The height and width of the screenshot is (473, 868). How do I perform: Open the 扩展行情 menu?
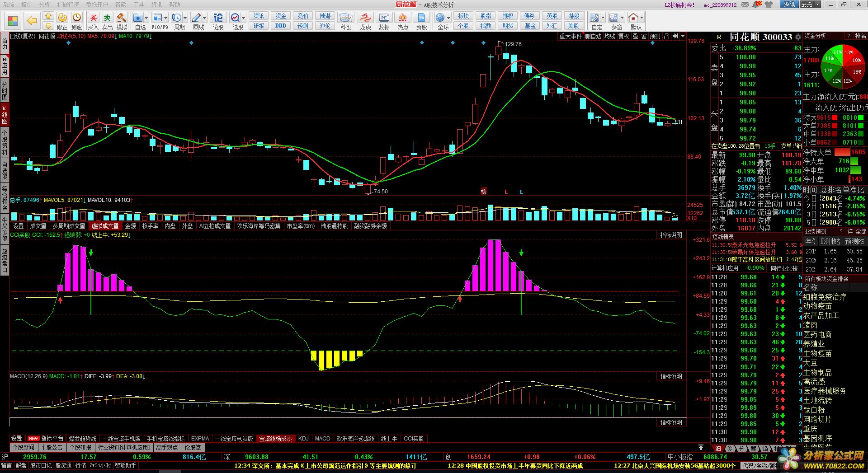click(68, 5)
